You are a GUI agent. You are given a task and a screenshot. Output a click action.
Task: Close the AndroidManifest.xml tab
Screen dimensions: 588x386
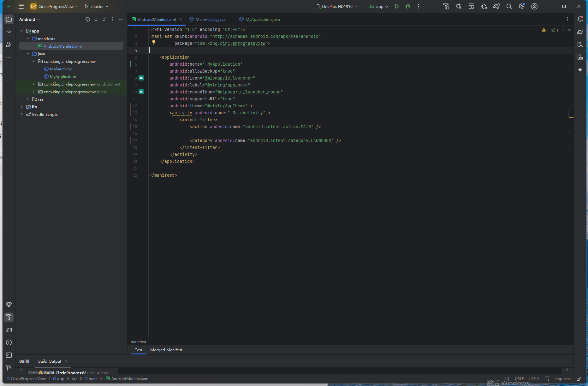tap(181, 19)
